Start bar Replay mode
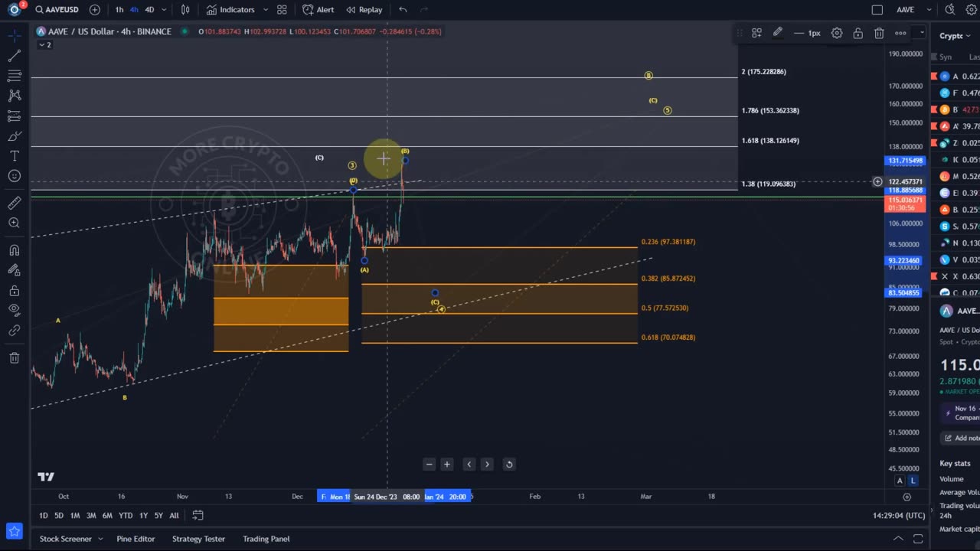 point(364,10)
